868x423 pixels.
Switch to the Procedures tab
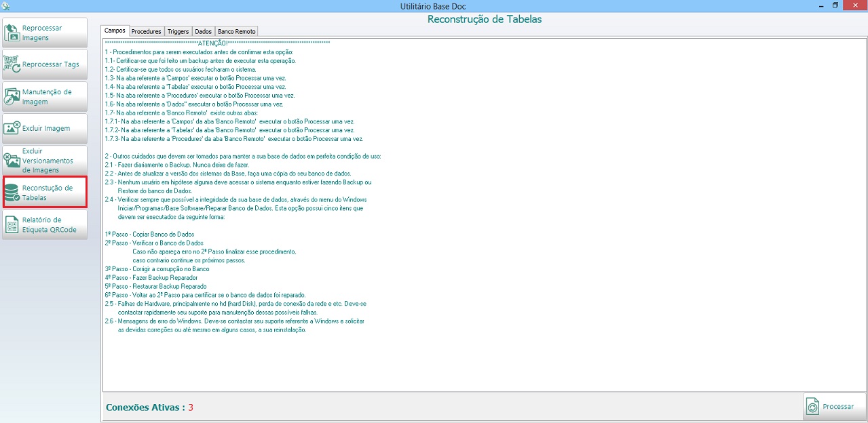[x=146, y=31]
